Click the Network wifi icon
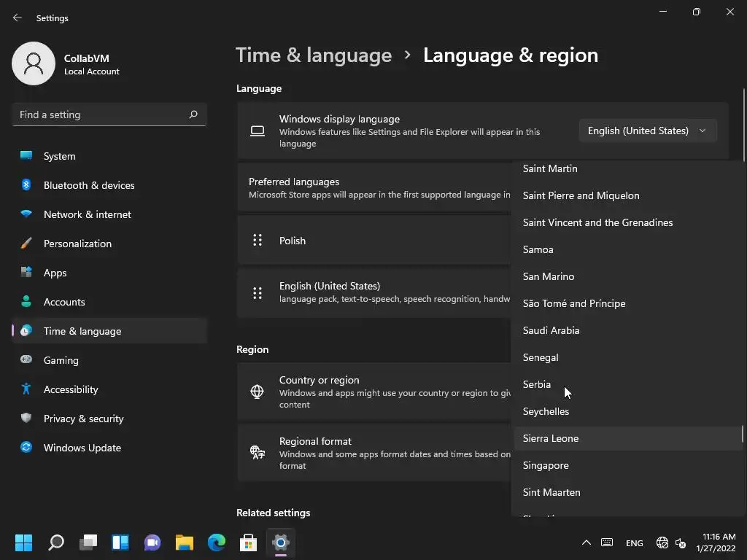The height and width of the screenshot is (560, 747). point(26,214)
